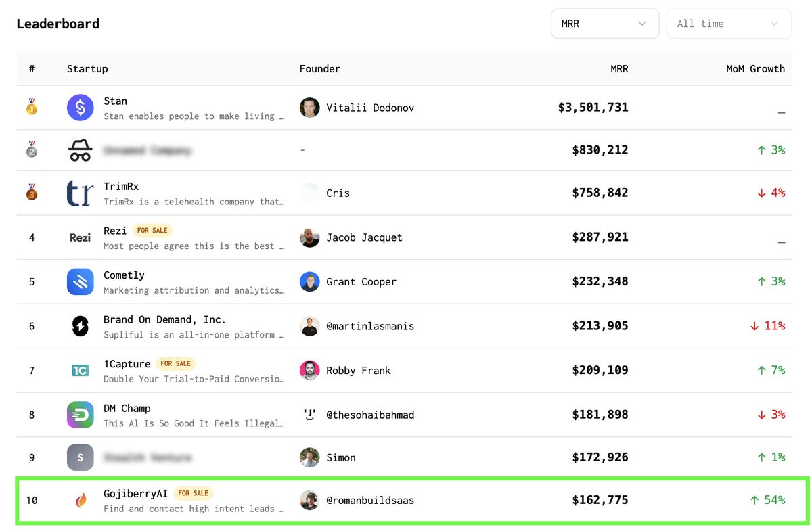Click the gray S logo in row 9

pos(81,457)
